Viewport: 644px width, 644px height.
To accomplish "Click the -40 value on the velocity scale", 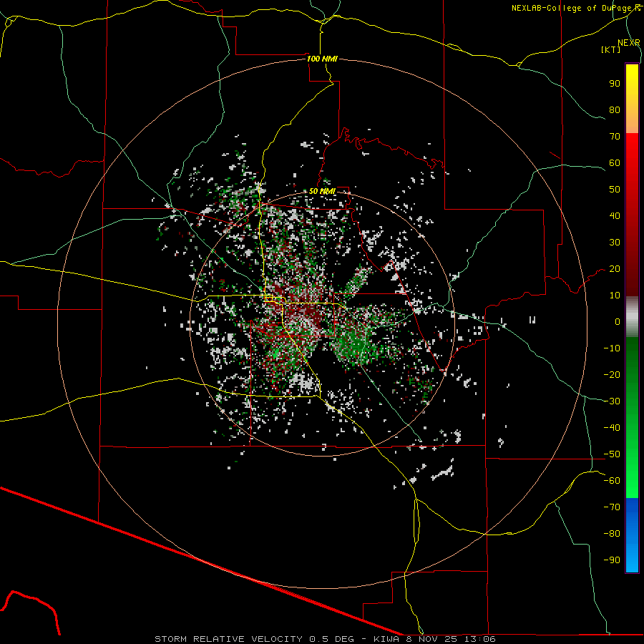I will click(x=612, y=428).
